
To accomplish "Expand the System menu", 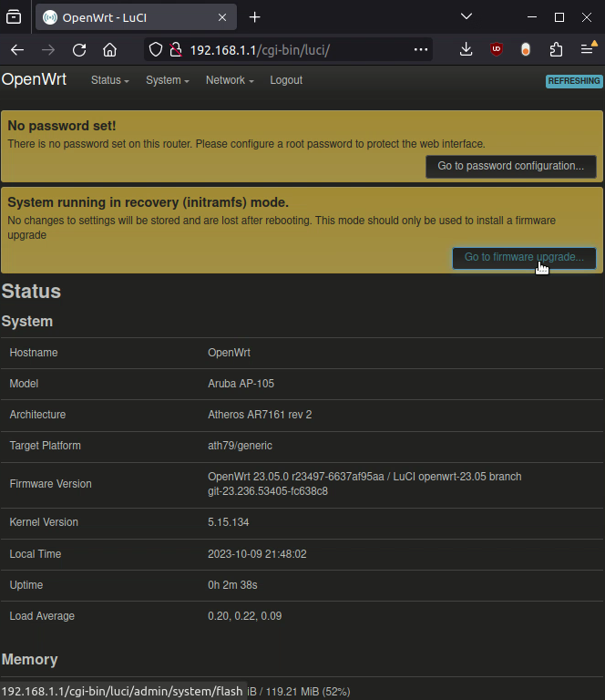I will (168, 80).
